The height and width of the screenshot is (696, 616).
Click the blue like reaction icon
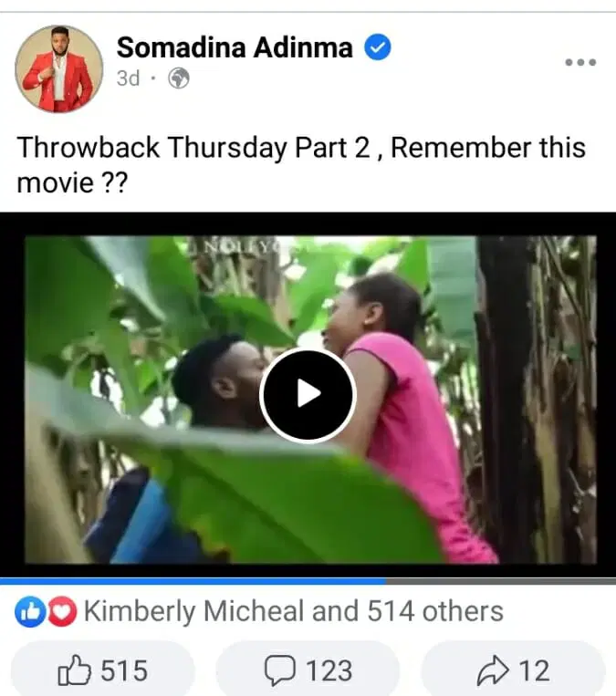pos(30,612)
